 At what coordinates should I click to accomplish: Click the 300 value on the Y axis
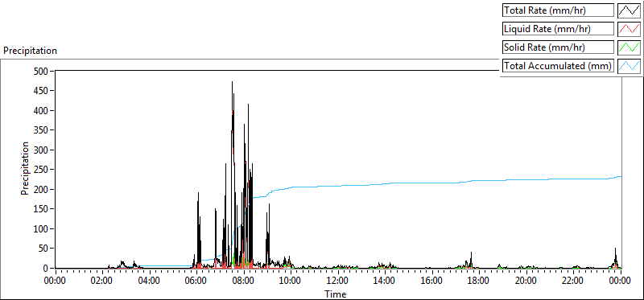coord(41,150)
